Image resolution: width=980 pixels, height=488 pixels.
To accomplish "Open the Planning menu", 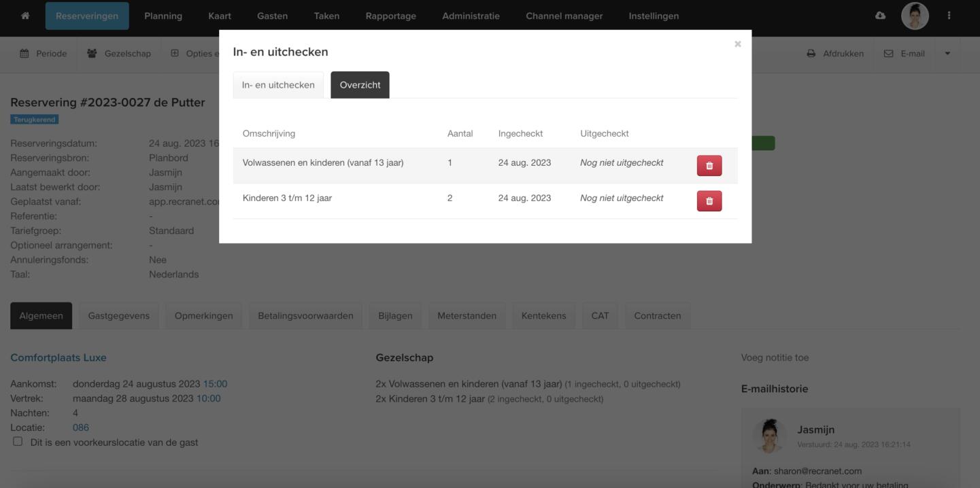I will 163,16.
